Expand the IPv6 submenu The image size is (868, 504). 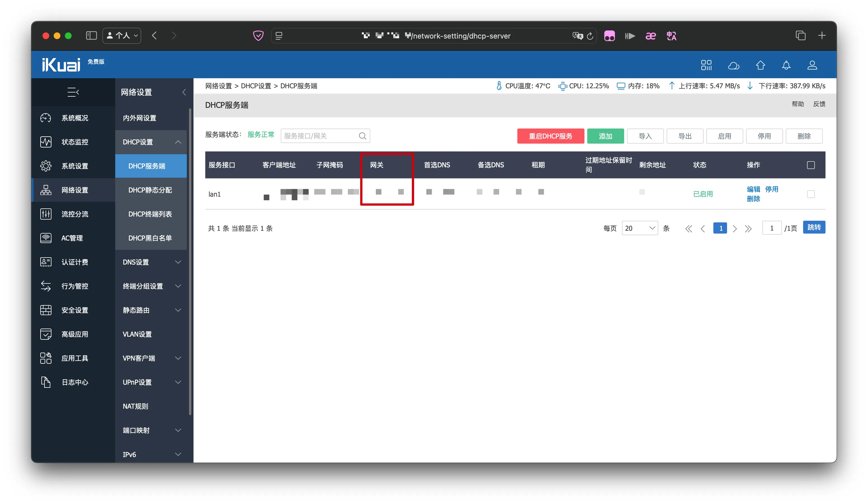[178, 455]
